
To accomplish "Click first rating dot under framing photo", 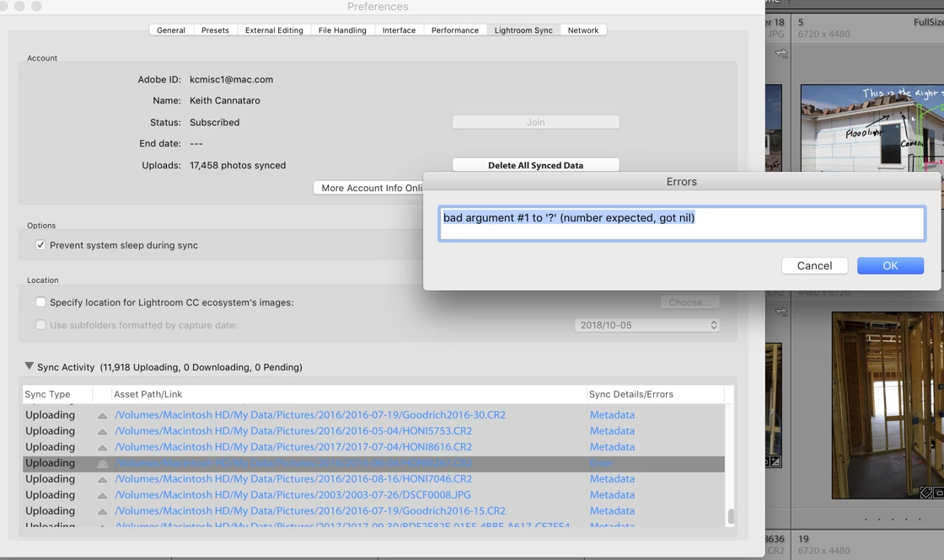I will click(866, 520).
